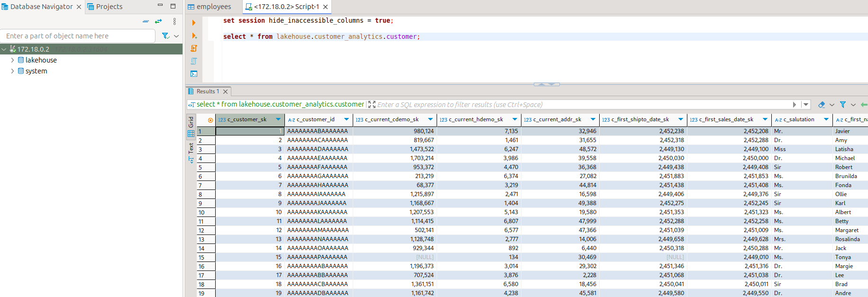868x297 pixels.
Task: Execute SQL statement with the orange play icon
Action: point(193,23)
